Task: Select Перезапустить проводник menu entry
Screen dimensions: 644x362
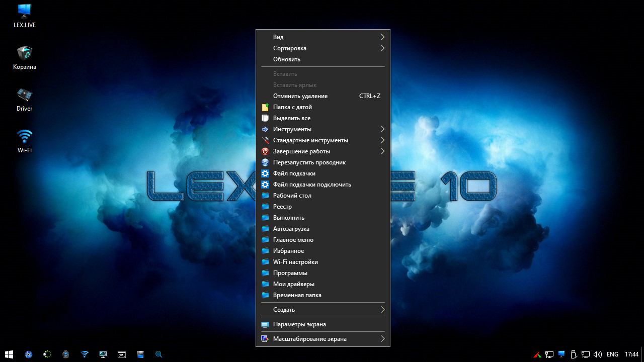Action: (309, 162)
